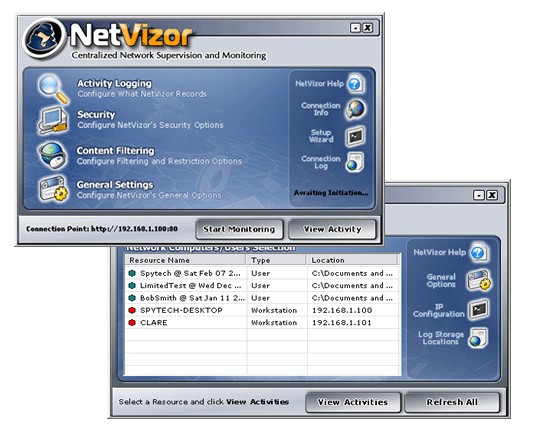Screen dimensions: 537x437
Task: Click the 192.168.1.101 location cell
Action: (342, 323)
